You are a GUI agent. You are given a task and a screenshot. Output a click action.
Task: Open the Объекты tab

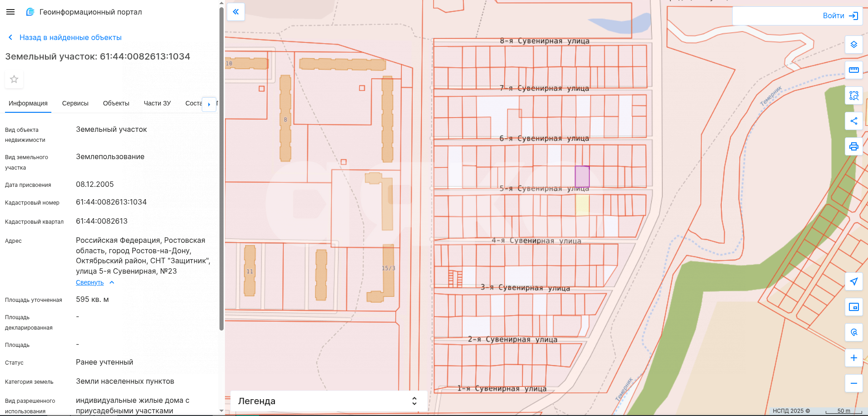[116, 103]
